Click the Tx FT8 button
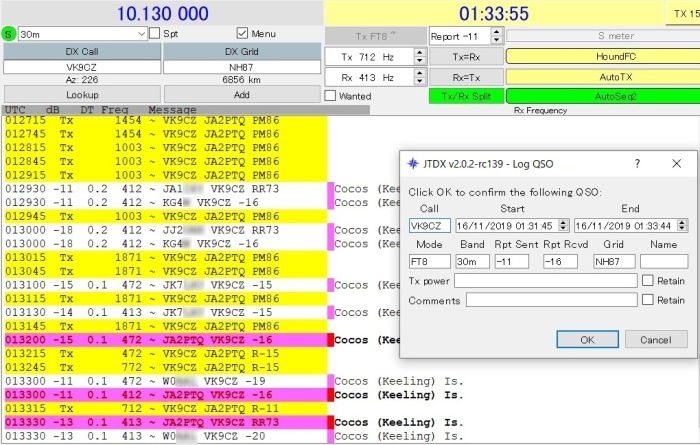700x445 pixels. (375, 36)
